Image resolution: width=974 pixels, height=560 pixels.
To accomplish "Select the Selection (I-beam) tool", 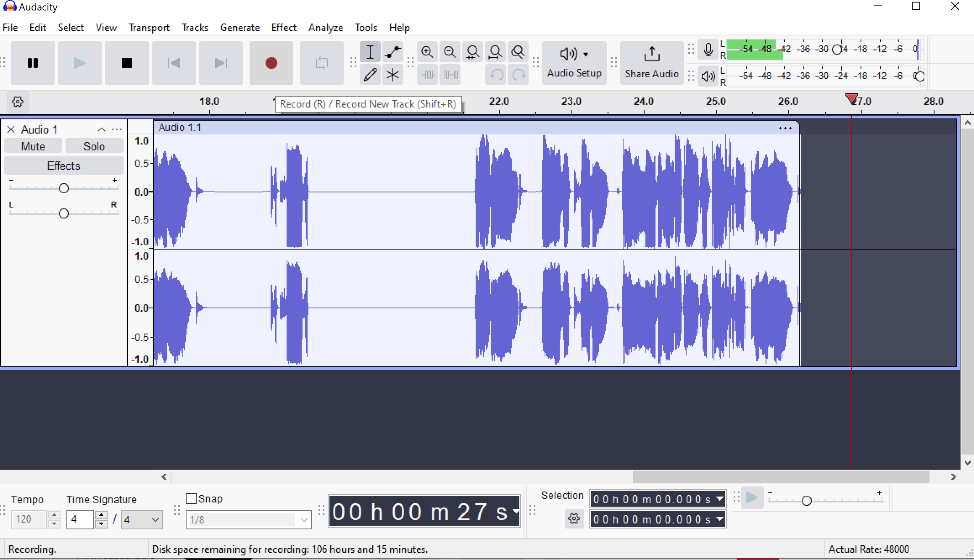I will coord(370,52).
